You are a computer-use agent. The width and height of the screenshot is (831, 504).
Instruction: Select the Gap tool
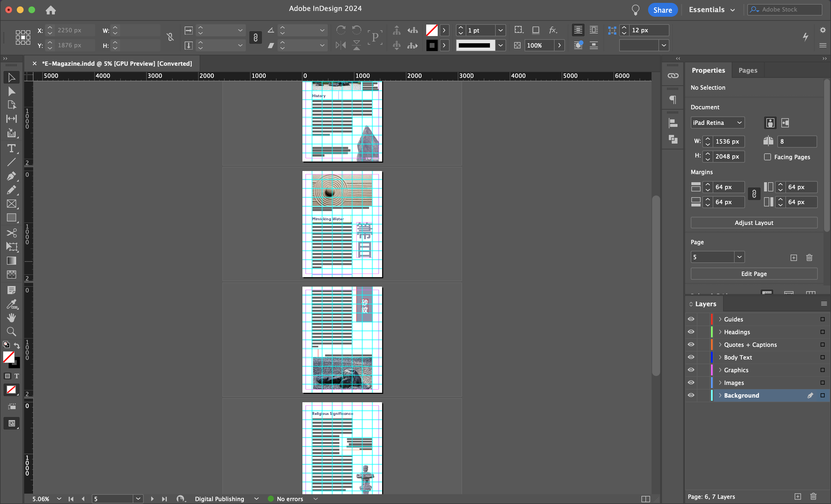click(x=12, y=119)
